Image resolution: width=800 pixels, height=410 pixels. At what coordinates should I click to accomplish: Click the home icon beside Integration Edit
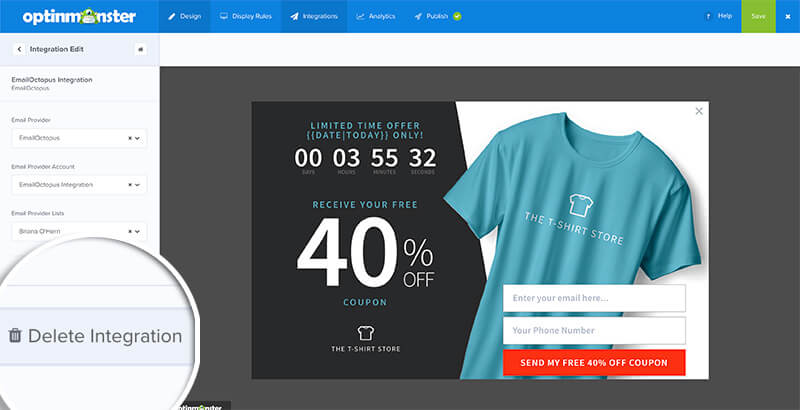141,49
